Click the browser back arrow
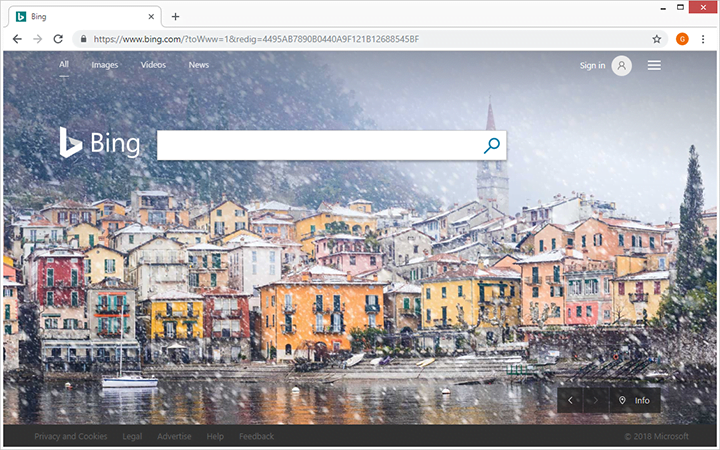The image size is (720, 450). 17,39
